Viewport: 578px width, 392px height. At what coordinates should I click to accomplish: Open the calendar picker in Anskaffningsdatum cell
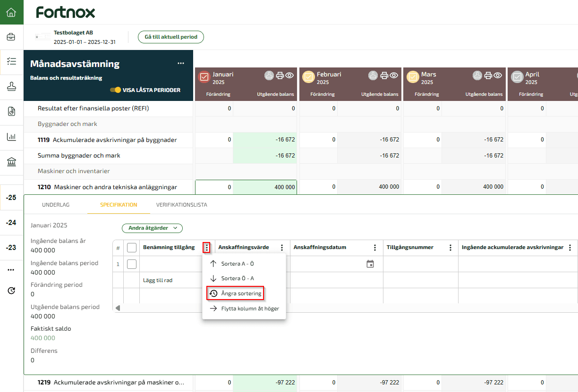coord(370,264)
